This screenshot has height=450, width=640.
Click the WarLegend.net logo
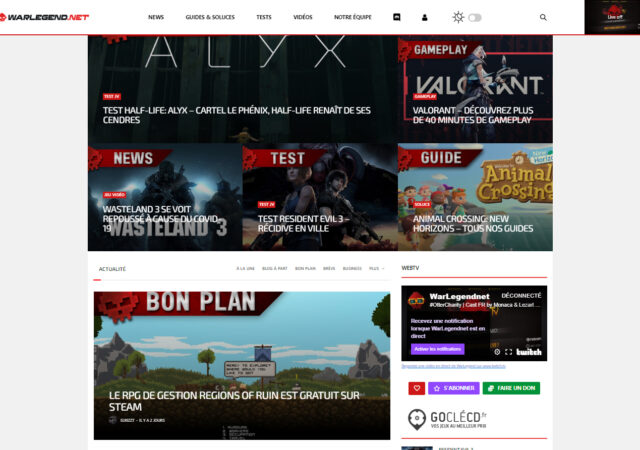[45, 17]
